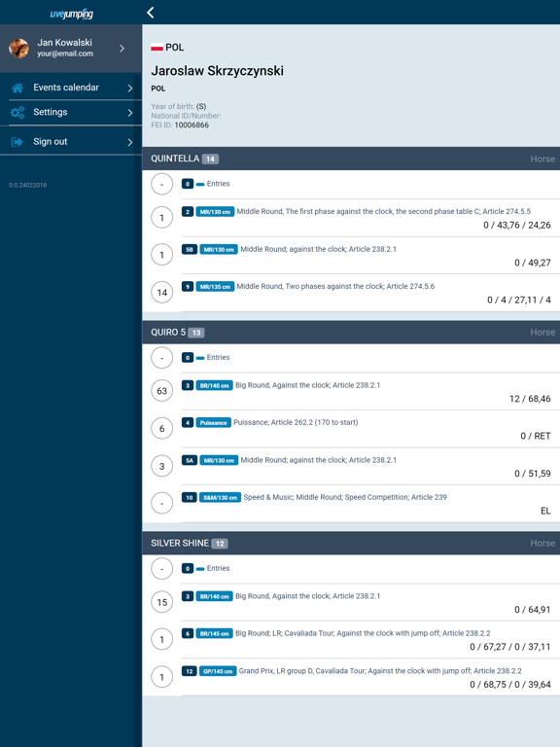Image resolution: width=560 pixels, height=747 pixels.
Task: Click the Puissance category tag
Action: (213, 422)
